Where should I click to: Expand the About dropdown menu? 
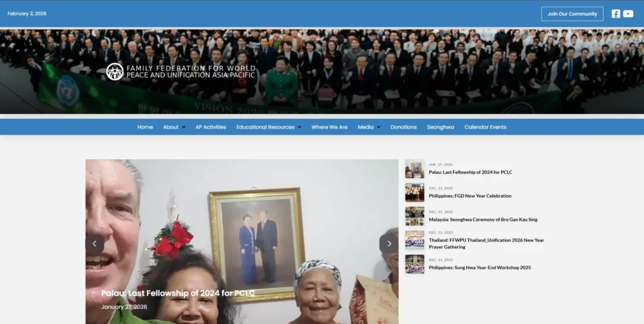[174, 127]
